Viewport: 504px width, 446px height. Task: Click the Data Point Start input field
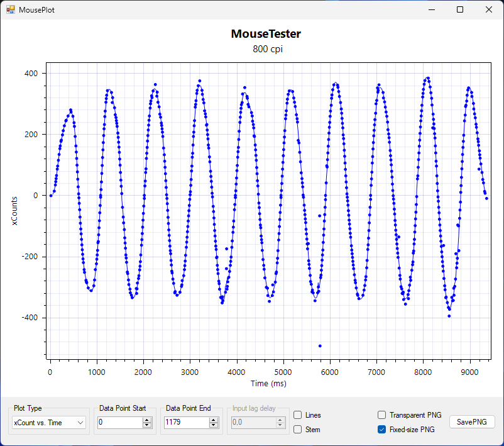[x=120, y=422]
